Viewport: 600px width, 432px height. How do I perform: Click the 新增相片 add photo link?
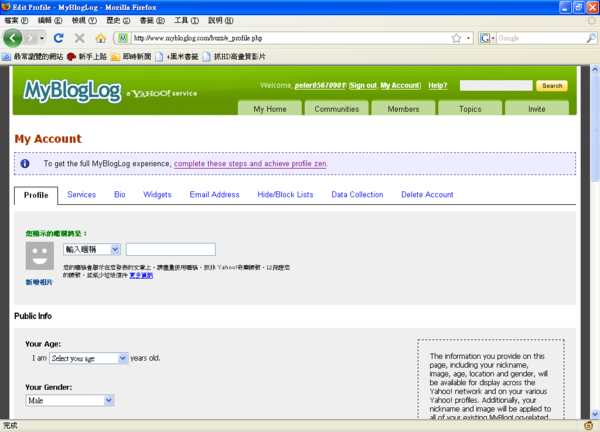39,282
